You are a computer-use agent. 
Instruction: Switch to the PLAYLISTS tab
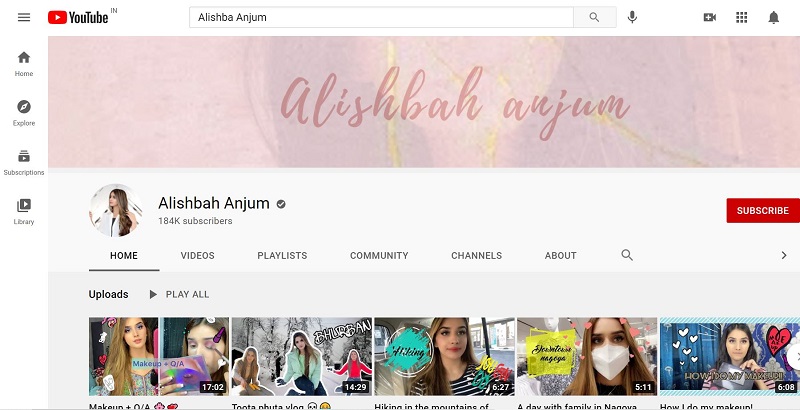tap(282, 255)
